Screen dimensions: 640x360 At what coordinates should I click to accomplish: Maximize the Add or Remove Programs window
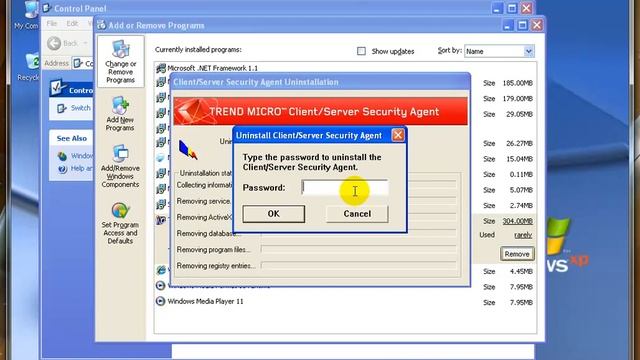tap(522, 25)
